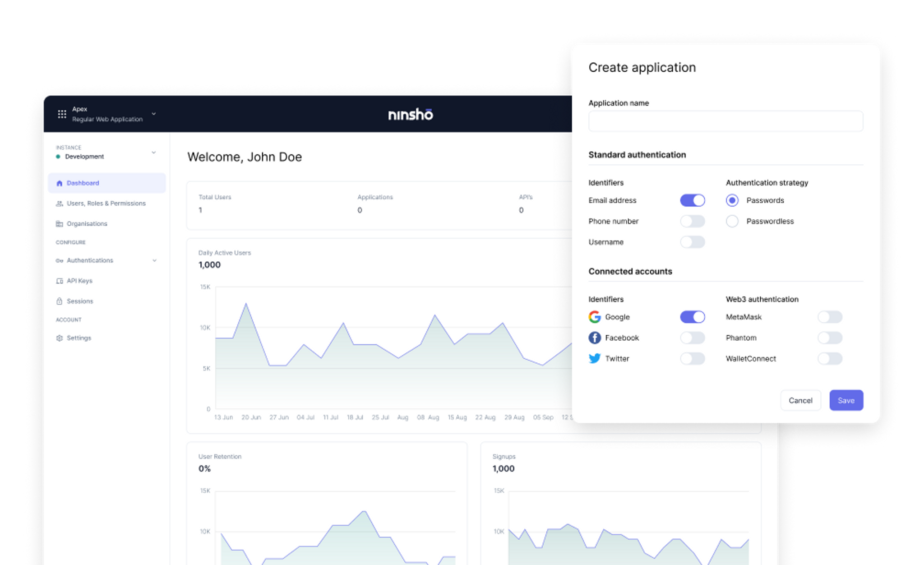
Task: Enable the Phone number identifier toggle
Action: (692, 221)
